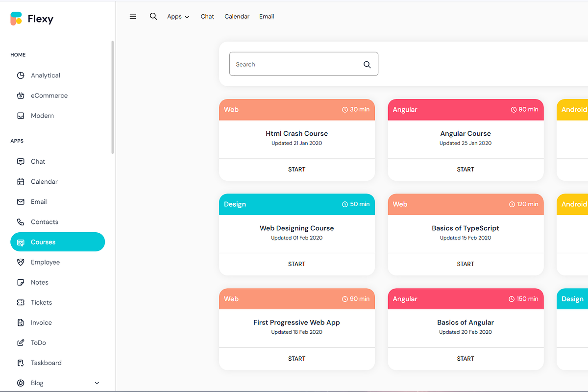Viewport: 588px width, 392px height.
Task: Click the Calendar icon in sidebar
Action: (x=21, y=181)
